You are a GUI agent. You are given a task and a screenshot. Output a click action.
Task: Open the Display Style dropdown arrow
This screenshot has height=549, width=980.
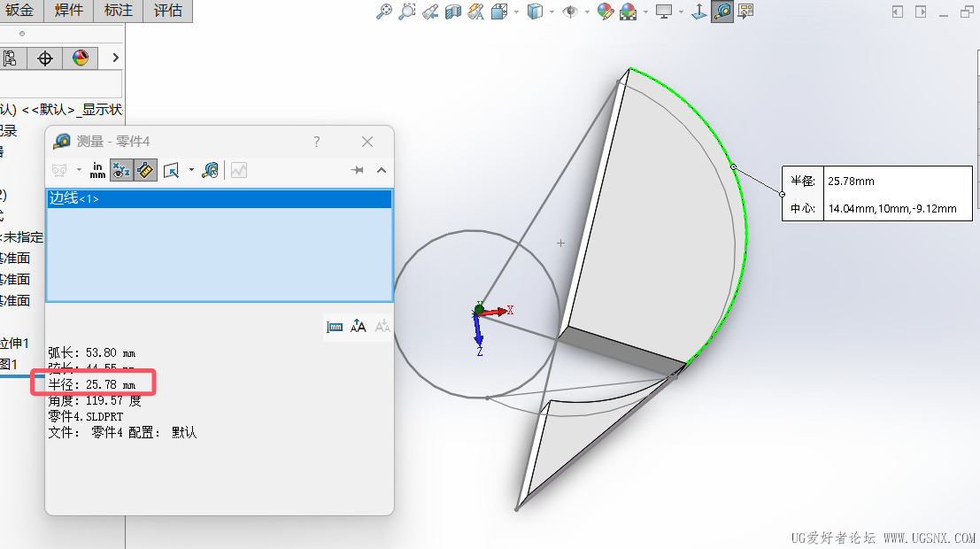coord(552,12)
